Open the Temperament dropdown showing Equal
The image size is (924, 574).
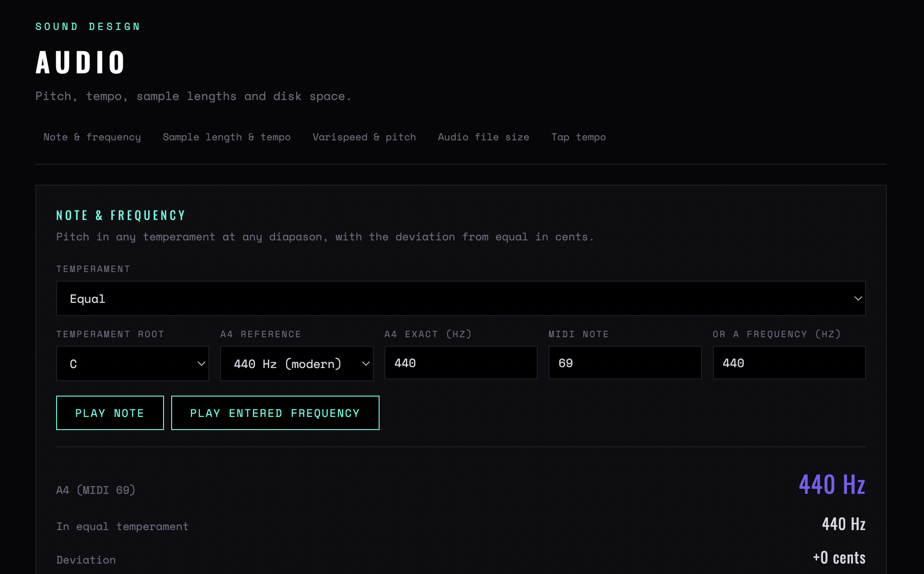[461, 298]
